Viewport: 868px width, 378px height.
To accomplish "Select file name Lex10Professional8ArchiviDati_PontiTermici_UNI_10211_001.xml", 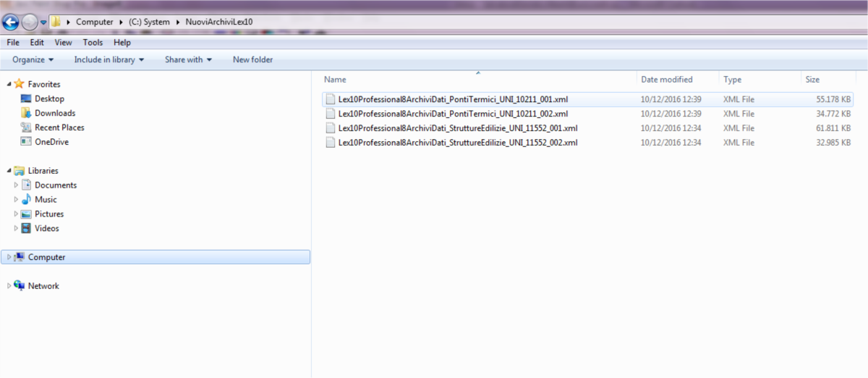I will [x=453, y=99].
